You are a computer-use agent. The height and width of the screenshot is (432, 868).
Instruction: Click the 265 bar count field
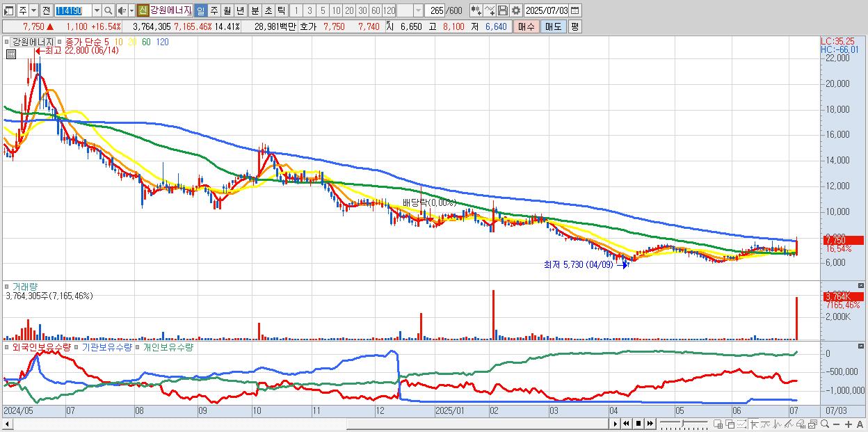[x=435, y=11]
